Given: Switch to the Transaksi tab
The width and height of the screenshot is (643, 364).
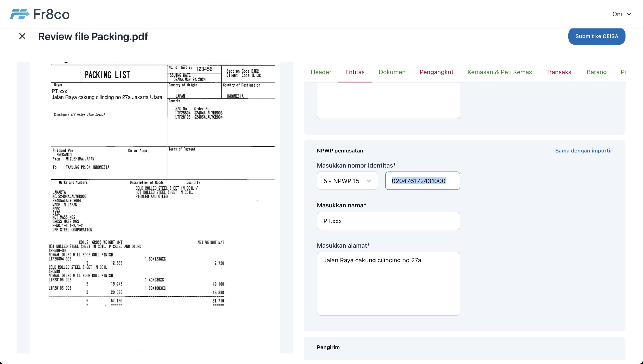Looking at the screenshot, I should (559, 72).
